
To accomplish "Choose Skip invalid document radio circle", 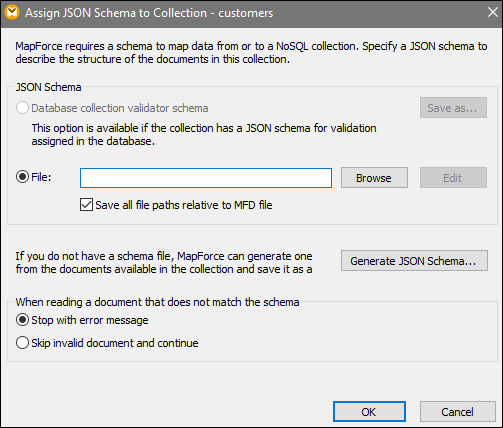I will 22,343.
